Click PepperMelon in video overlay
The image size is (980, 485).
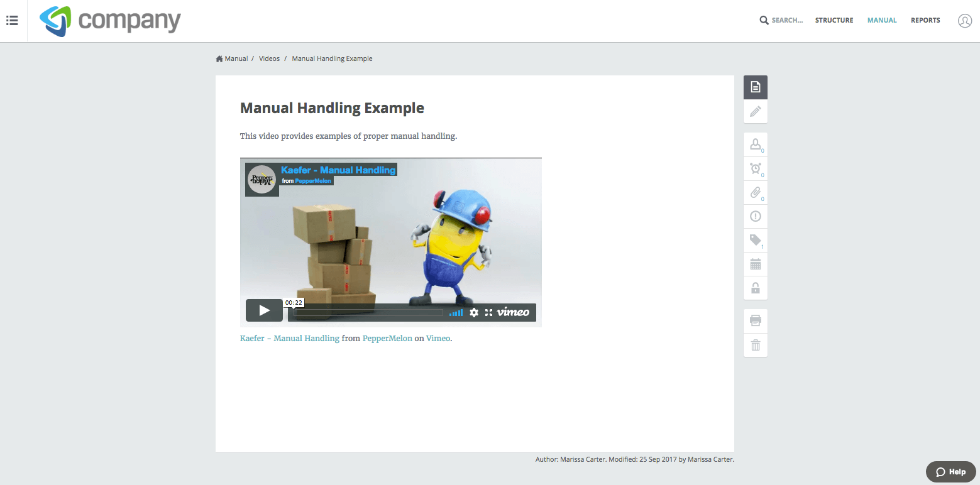[x=313, y=181]
